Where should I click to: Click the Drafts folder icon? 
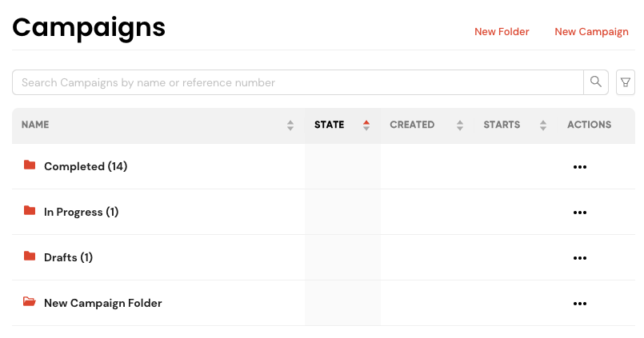point(30,256)
